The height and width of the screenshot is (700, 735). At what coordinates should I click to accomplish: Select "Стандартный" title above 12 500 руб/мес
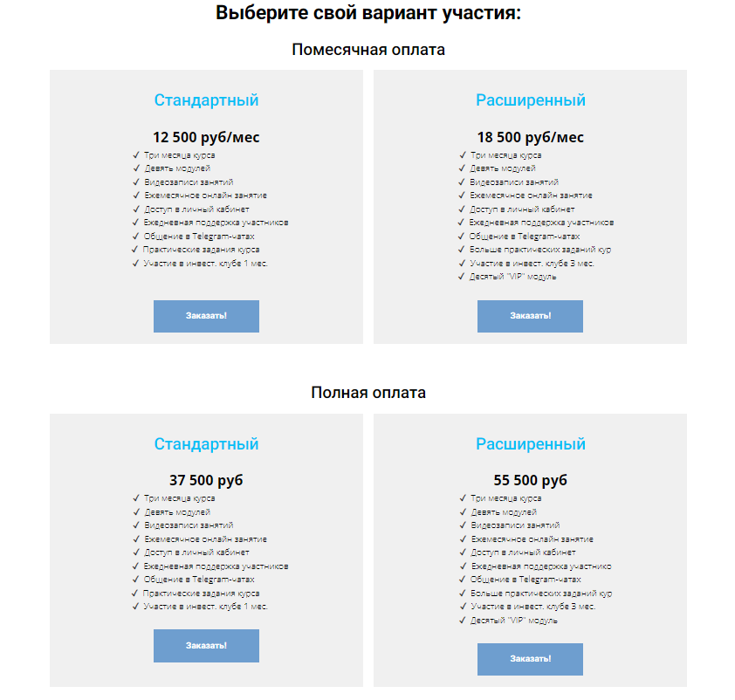point(206,100)
